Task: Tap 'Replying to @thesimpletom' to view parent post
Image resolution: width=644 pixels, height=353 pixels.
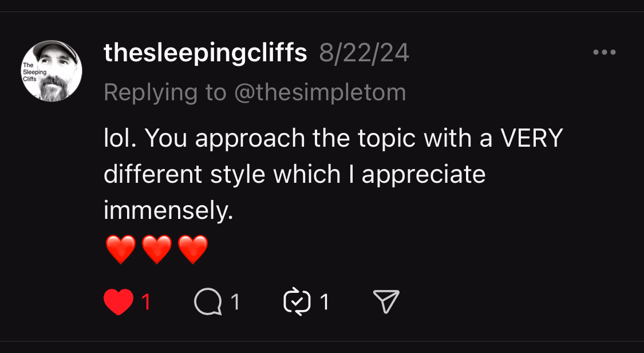Action: [x=254, y=92]
